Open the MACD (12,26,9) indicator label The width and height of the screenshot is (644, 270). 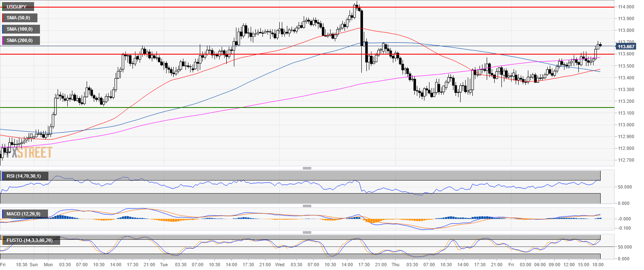point(25,214)
